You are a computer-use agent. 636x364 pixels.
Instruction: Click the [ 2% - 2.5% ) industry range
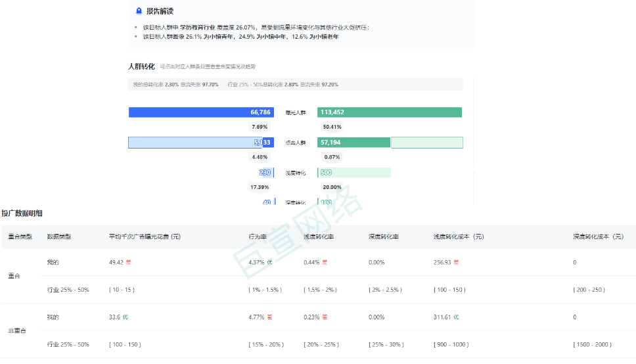point(385,290)
